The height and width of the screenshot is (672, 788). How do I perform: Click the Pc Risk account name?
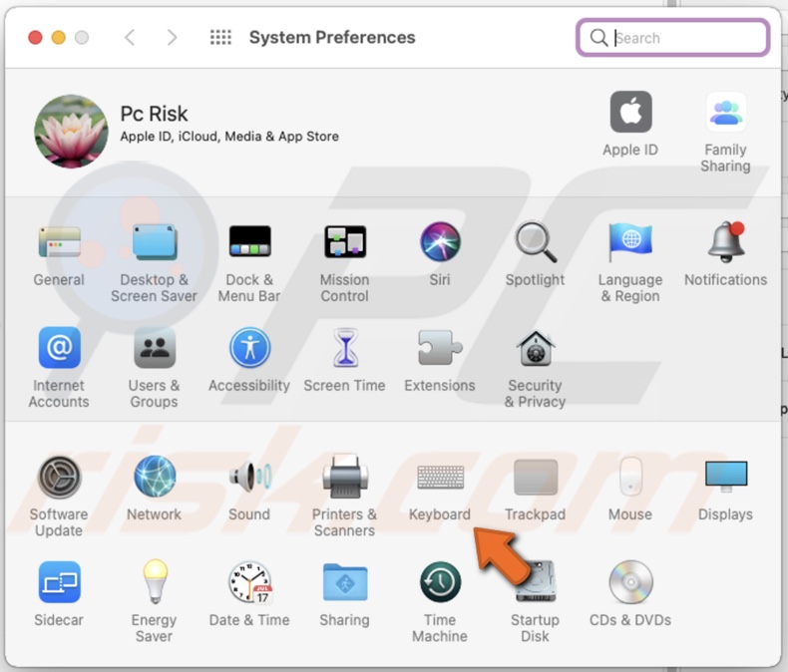click(154, 114)
